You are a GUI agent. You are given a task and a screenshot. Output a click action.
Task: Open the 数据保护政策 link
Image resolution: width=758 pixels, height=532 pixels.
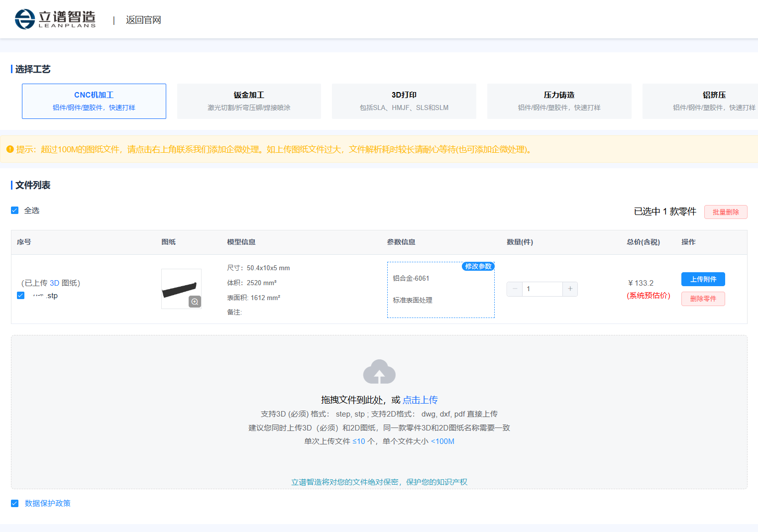coord(48,504)
